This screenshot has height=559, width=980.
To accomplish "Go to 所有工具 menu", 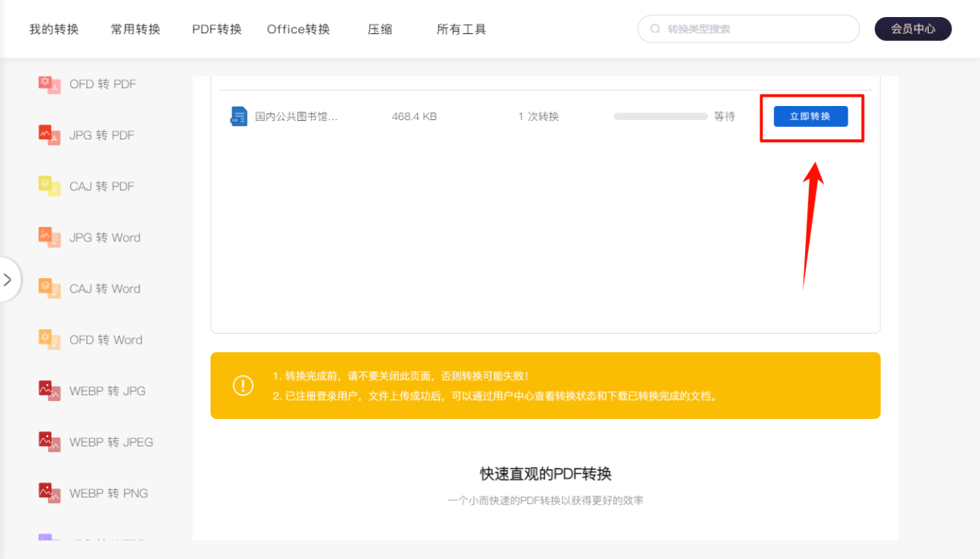I will point(461,29).
